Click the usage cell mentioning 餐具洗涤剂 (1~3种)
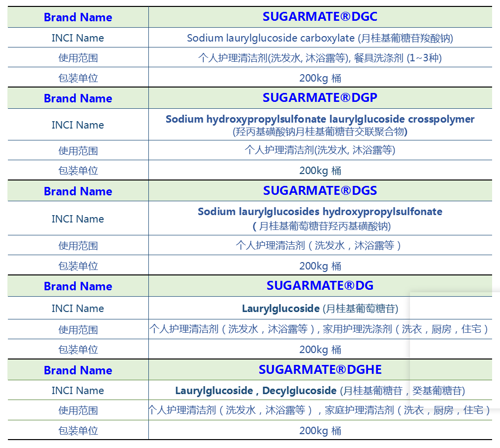The image size is (500, 448). coord(320,58)
